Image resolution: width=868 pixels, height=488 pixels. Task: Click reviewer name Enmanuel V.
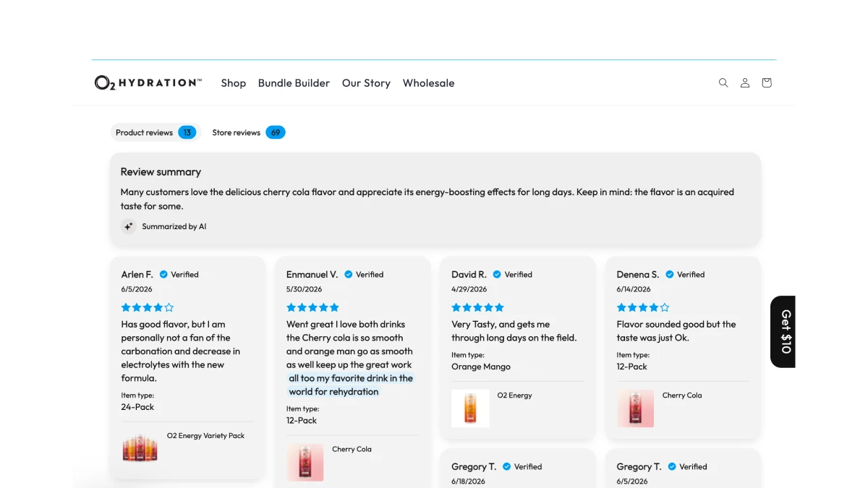tap(312, 275)
